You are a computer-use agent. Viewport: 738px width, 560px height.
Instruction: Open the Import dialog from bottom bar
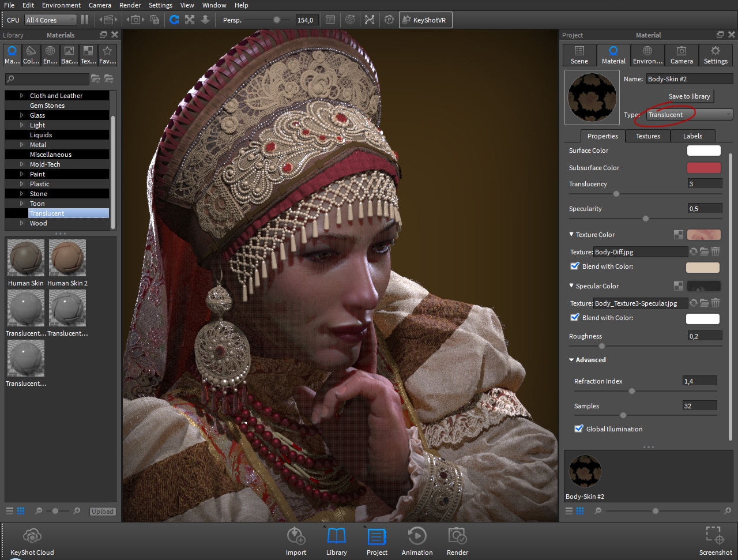click(296, 541)
